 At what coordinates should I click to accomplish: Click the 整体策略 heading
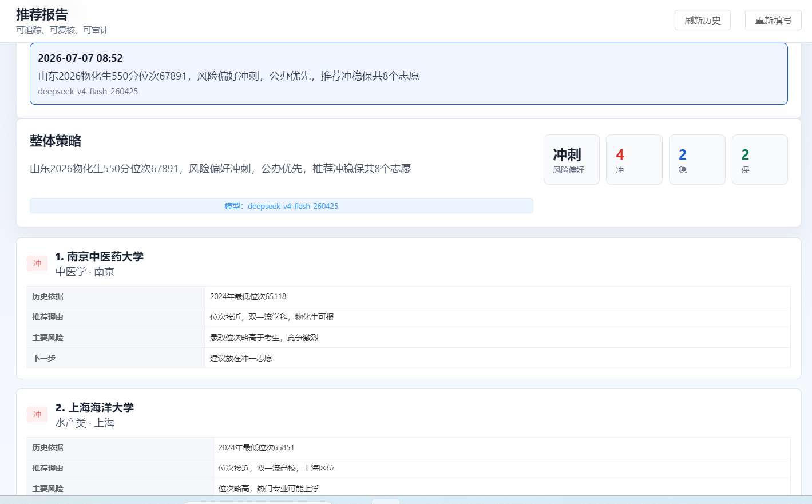(56, 141)
